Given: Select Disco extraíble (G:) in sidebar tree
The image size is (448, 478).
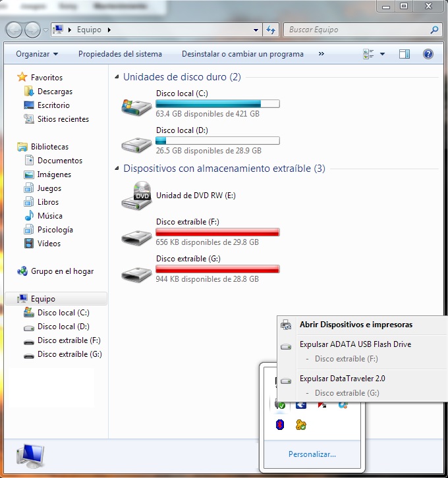Looking at the screenshot, I should click(x=70, y=354).
